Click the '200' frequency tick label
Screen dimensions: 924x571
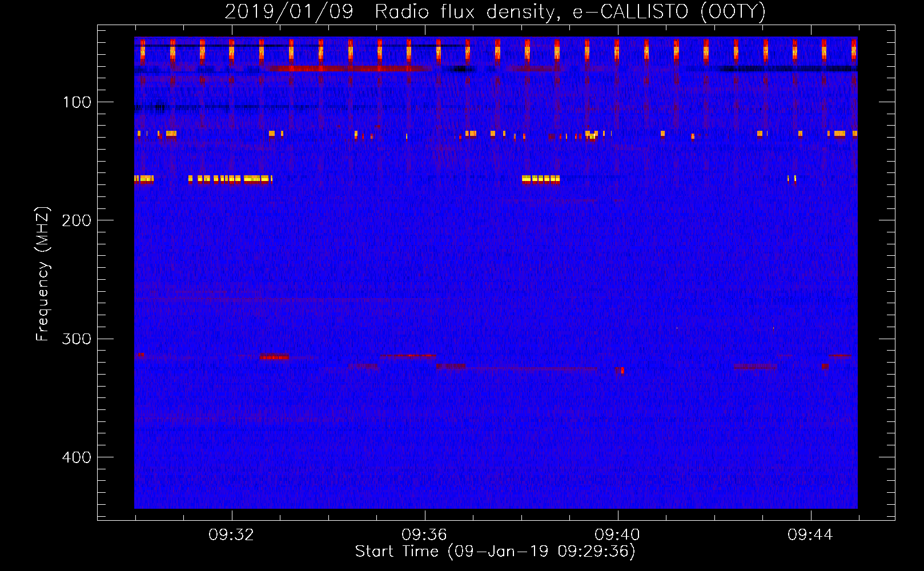77,220
